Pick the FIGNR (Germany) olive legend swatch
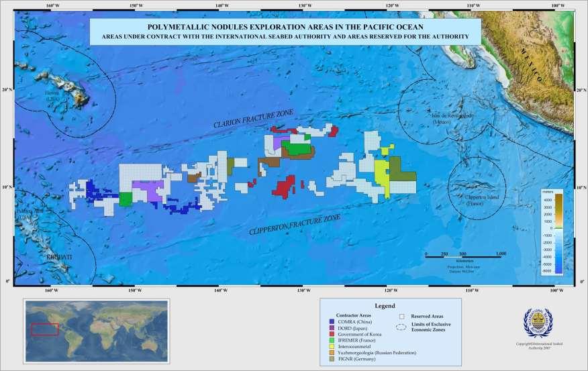 click(x=332, y=359)
